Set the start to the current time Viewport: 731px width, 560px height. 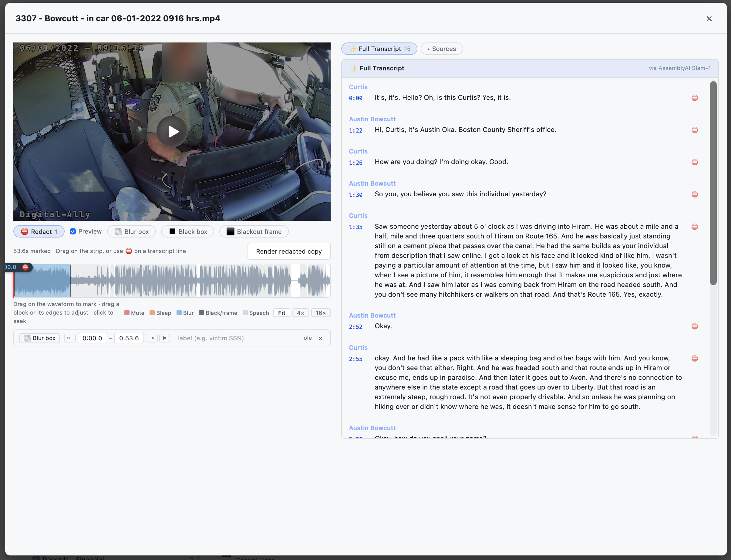click(x=70, y=338)
